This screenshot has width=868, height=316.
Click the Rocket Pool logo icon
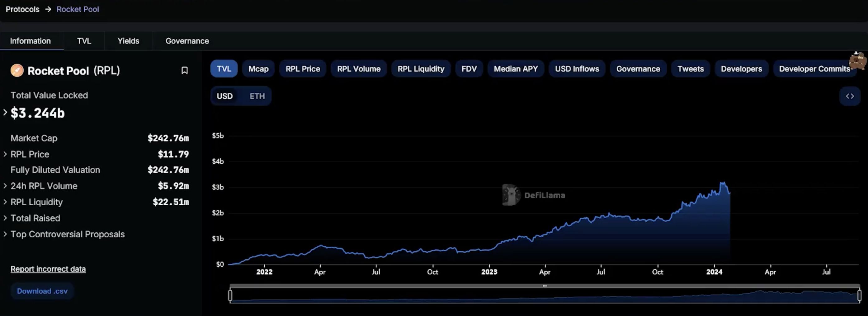coord(17,70)
